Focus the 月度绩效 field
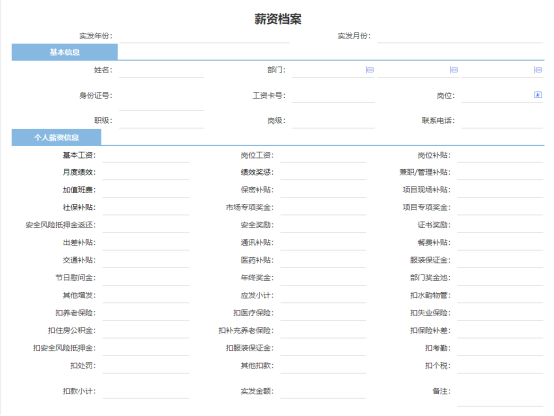Viewport: 554px width, 416px height. click(x=146, y=173)
